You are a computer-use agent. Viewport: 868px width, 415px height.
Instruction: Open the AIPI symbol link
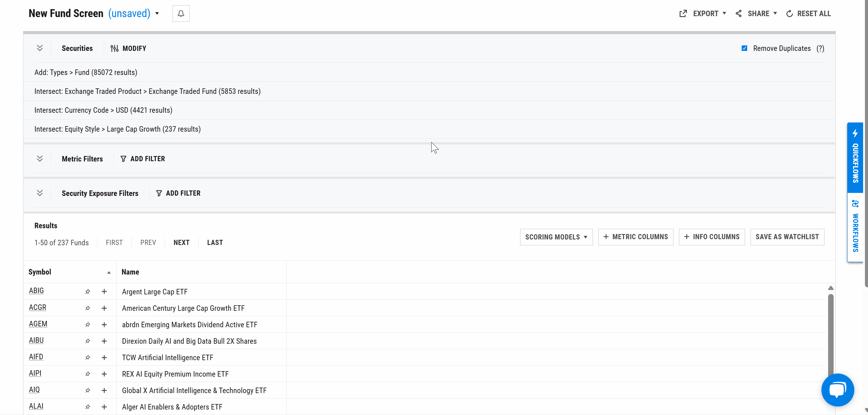(35, 373)
